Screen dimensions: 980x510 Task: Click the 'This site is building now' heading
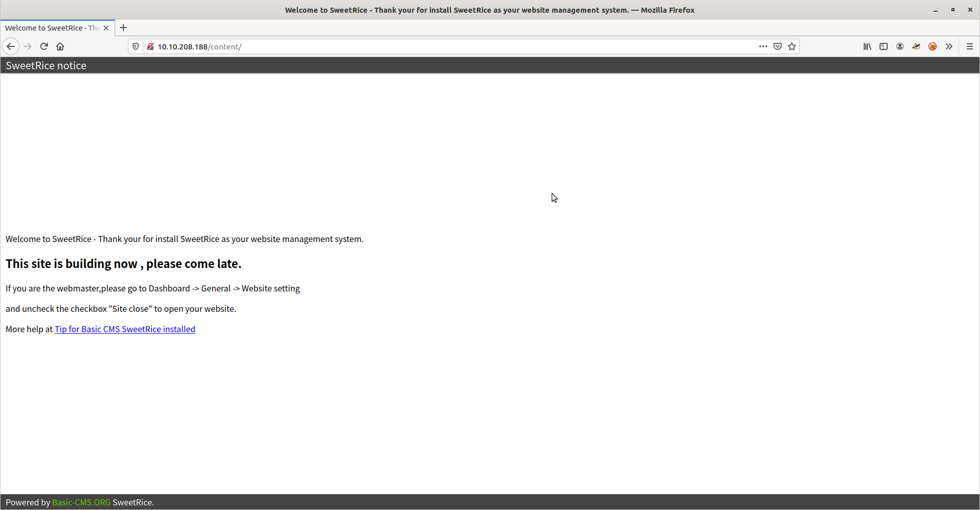(x=123, y=264)
